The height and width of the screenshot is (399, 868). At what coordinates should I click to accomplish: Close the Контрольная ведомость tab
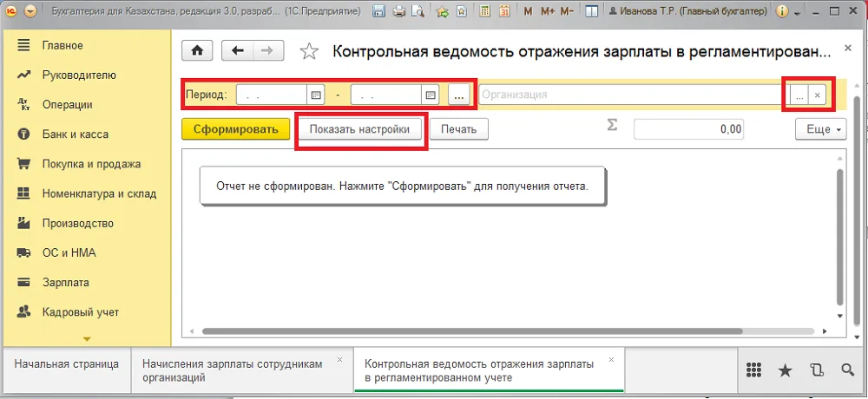tap(611, 360)
